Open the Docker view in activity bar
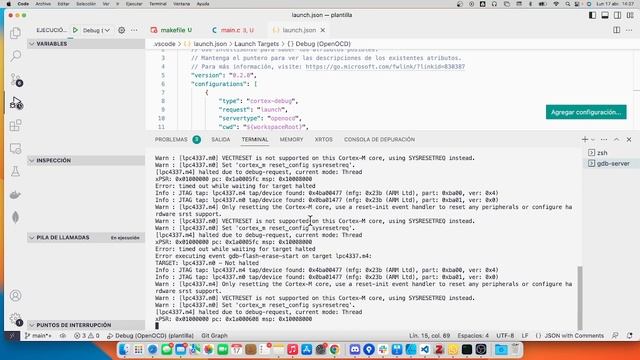Image resolution: width=640 pixels, height=360 pixels. click(x=16, y=195)
